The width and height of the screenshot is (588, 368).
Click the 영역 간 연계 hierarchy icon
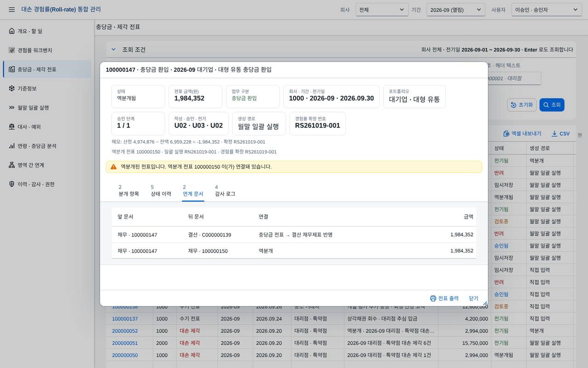[x=11, y=165]
